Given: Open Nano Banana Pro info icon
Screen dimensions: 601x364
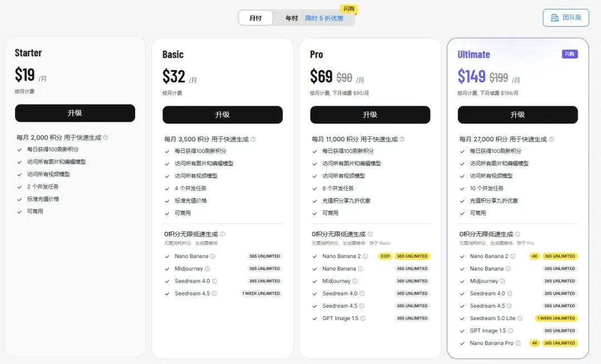Looking at the screenshot, I should coord(518,343).
